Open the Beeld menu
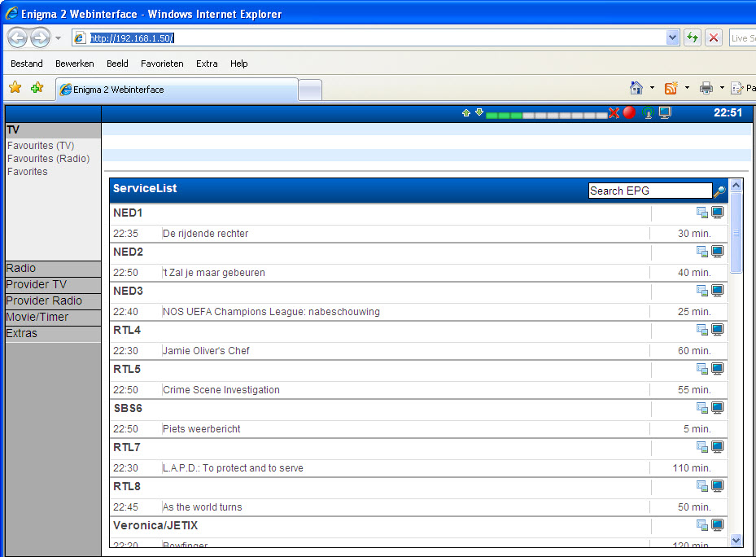The width and height of the screenshot is (756, 557). (117, 64)
